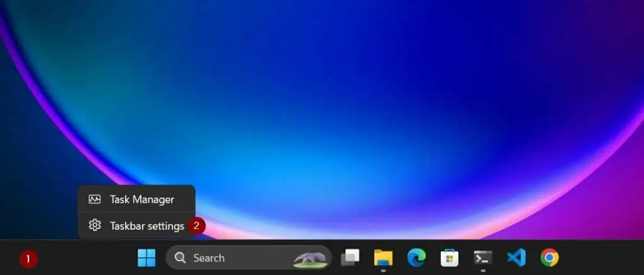Click the Windows Start button
The width and height of the screenshot is (644, 275).
coord(147,258)
